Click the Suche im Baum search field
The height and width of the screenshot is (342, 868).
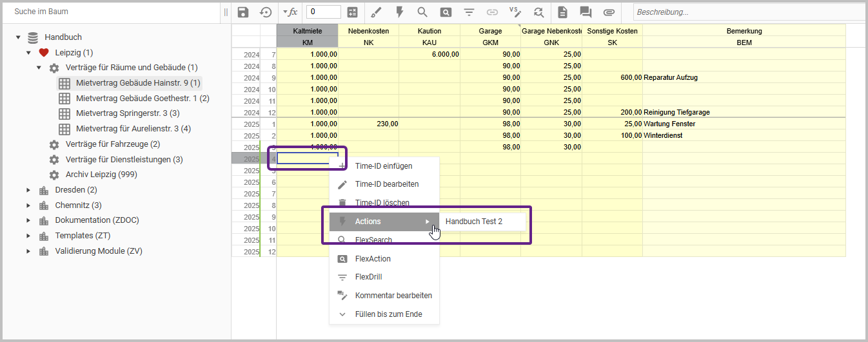point(110,12)
